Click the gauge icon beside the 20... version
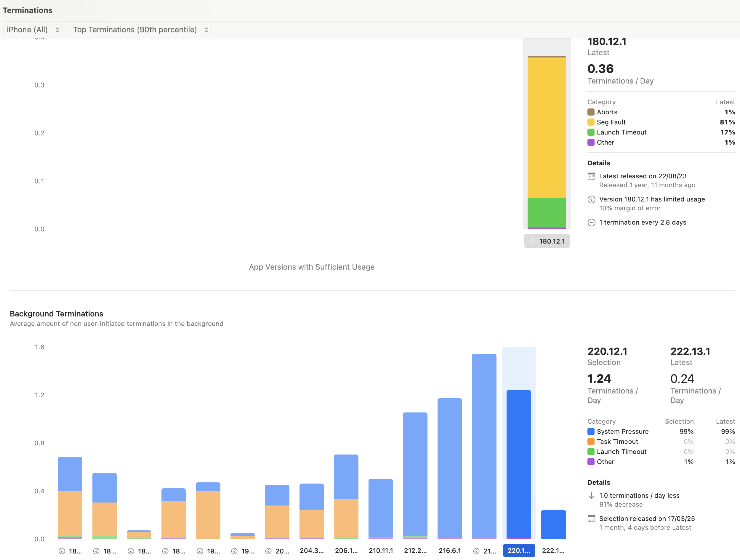The height and width of the screenshot is (560, 740). click(268, 551)
